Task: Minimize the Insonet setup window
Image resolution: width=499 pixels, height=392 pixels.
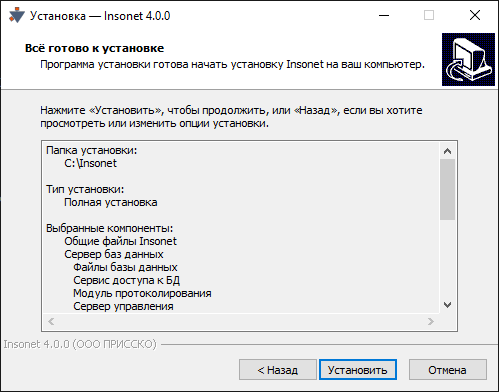Action: pos(384,15)
